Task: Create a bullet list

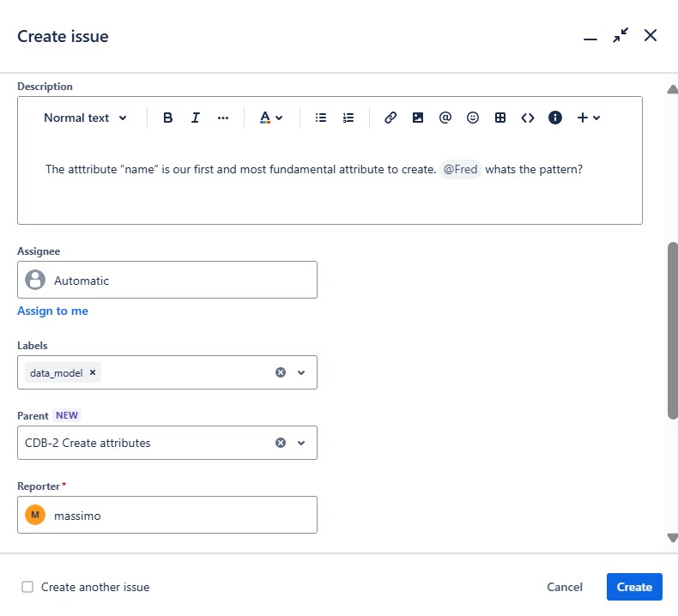Action: tap(321, 118)
